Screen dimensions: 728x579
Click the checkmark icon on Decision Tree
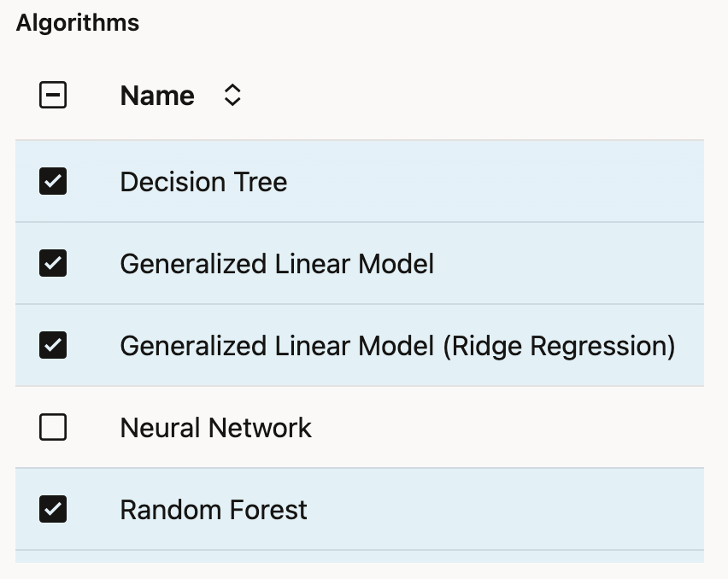coord(52,181)
